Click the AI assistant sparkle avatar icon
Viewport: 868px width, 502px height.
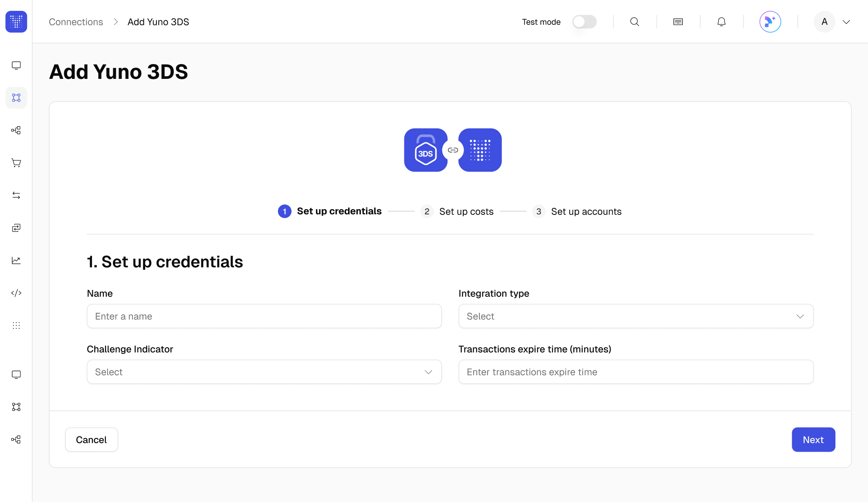point(770,22)
